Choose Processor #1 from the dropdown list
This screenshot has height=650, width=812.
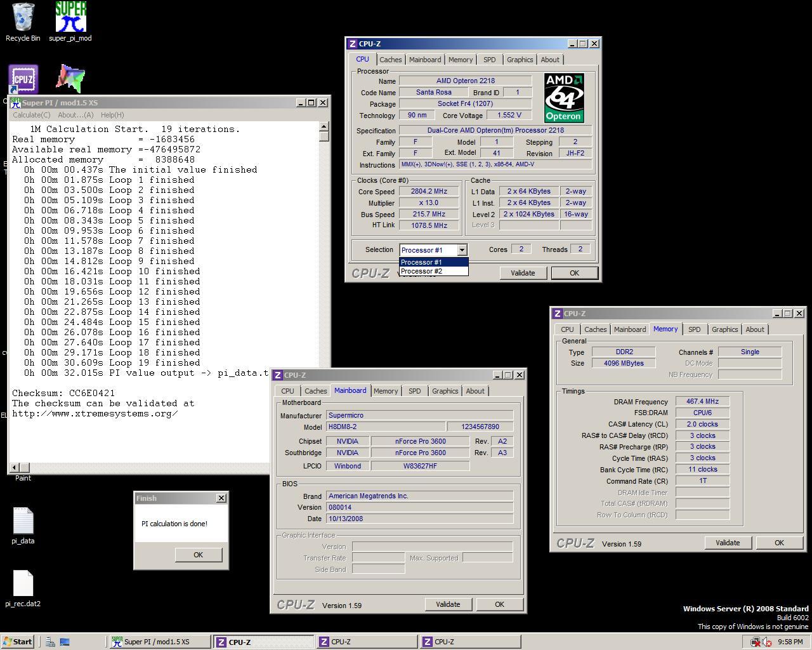[434, 262]
